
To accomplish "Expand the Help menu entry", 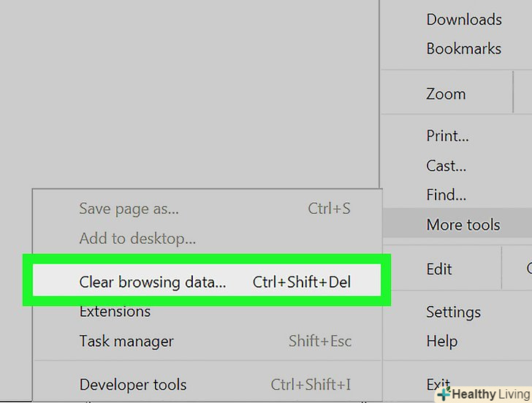I will 441,341.
